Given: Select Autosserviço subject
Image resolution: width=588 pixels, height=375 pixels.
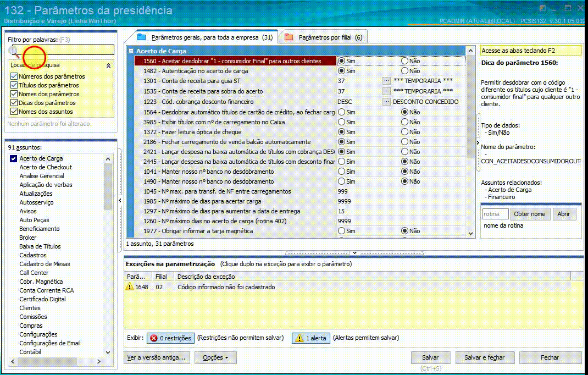Looking at the screenshot, I should pos(36,202).
